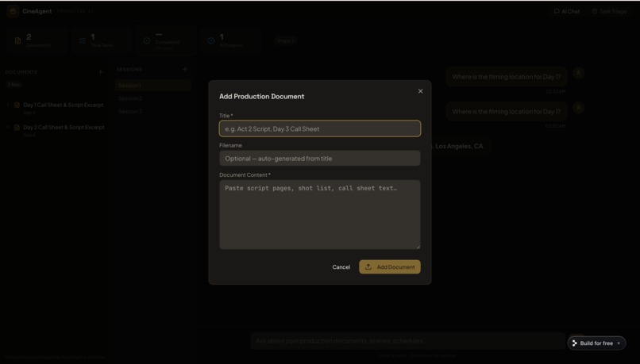Screen dimensions: 640x364
Task: Click the DOCUMENTS panel heading
Action: 21,72
